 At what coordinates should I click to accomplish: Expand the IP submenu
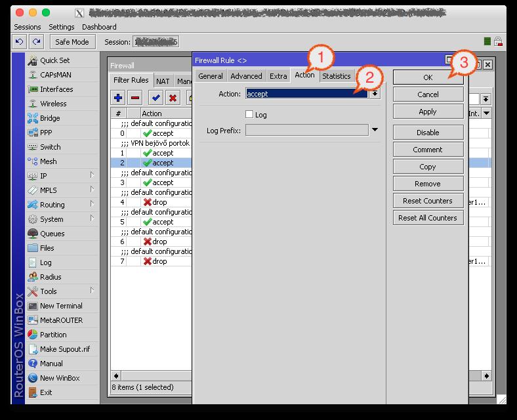(92, 175)
